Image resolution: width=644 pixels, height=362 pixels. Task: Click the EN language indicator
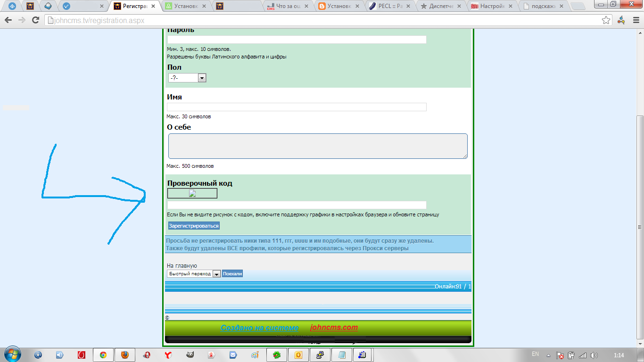[535, 354]
